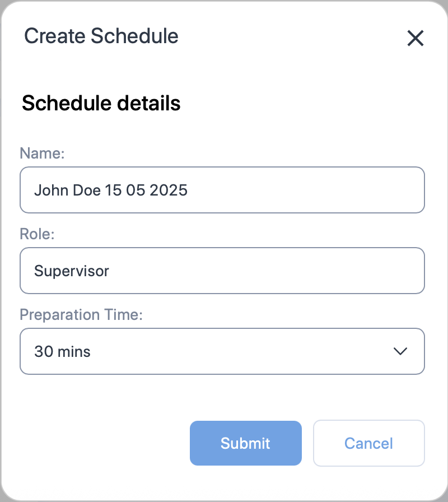The height and width of the screenshot is (502, 448).
Task: Click the Name: label
Action: [x=42, y=153]
